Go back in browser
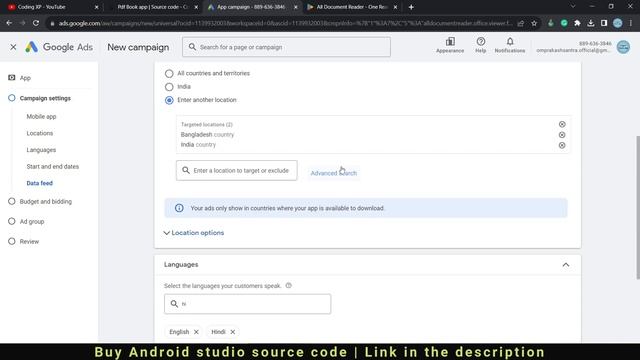The width and height of the screenshot is (640, 360). [9, 23]
